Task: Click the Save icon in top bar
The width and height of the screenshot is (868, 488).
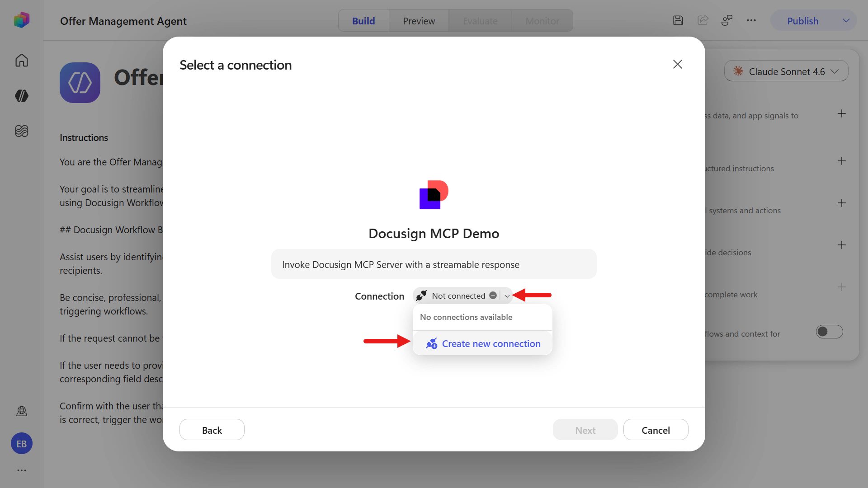Action: pyautogui.click(x=678, y=20)
